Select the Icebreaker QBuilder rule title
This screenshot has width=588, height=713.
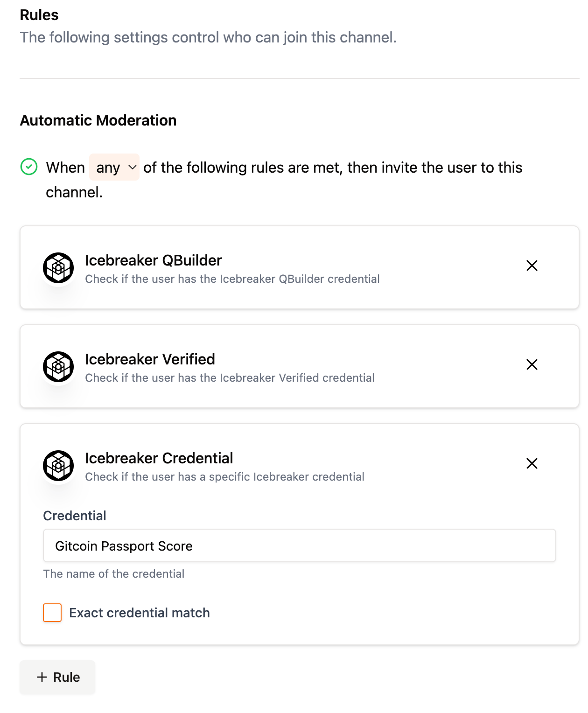(x=153, y=260)
